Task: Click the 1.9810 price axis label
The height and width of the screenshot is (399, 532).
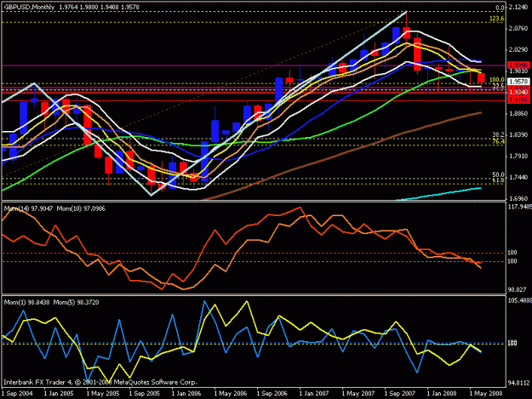Action: (x=518, y=71)
